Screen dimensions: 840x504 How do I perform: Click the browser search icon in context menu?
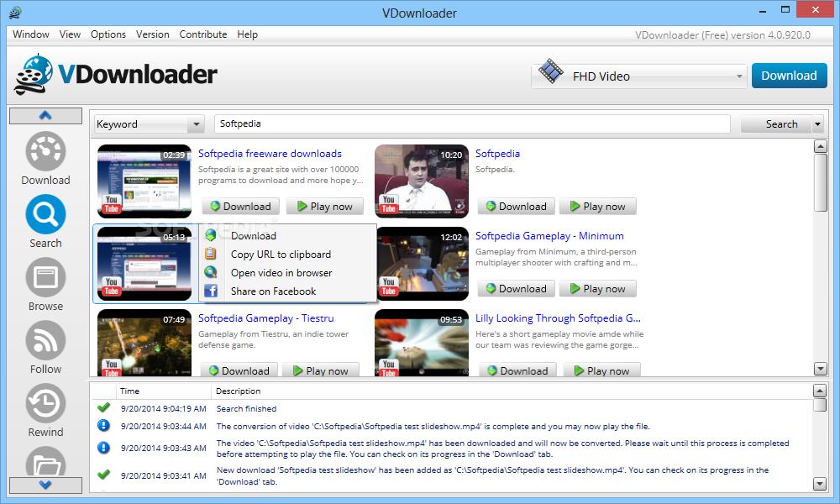pos(211,272)
